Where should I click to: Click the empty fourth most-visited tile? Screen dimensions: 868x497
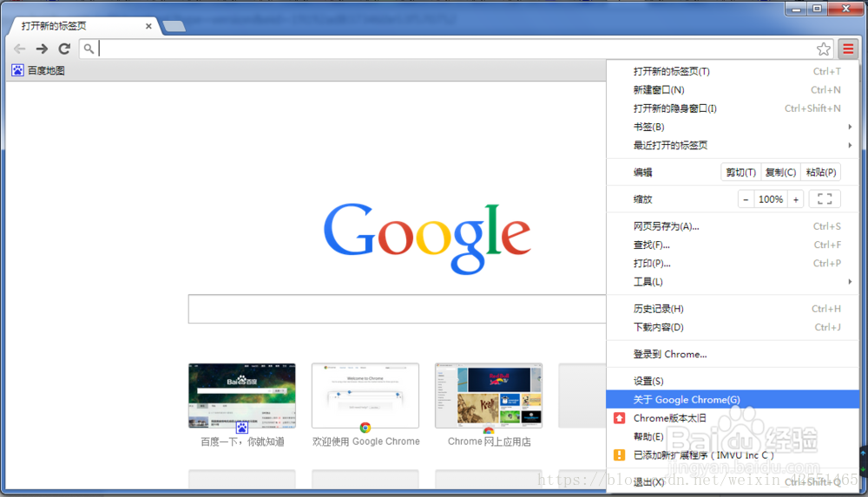(x=582, y=396)
